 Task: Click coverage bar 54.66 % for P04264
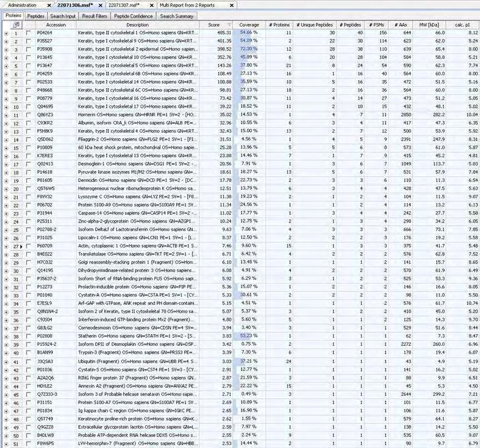pos(249,32)
